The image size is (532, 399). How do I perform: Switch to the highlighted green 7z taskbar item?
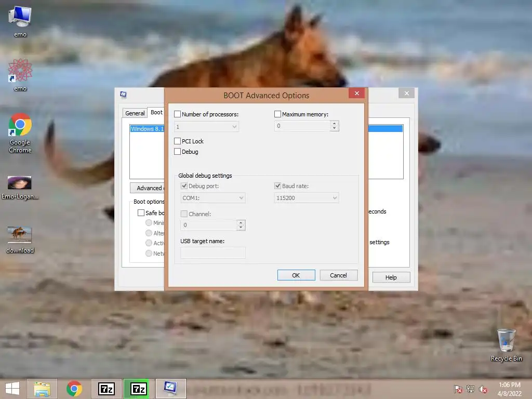[138, 389]
